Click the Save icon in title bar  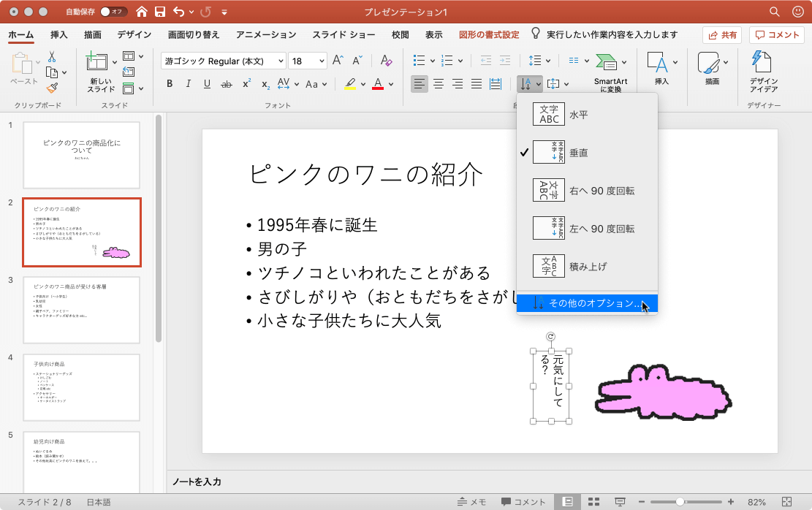coord(159,12)
